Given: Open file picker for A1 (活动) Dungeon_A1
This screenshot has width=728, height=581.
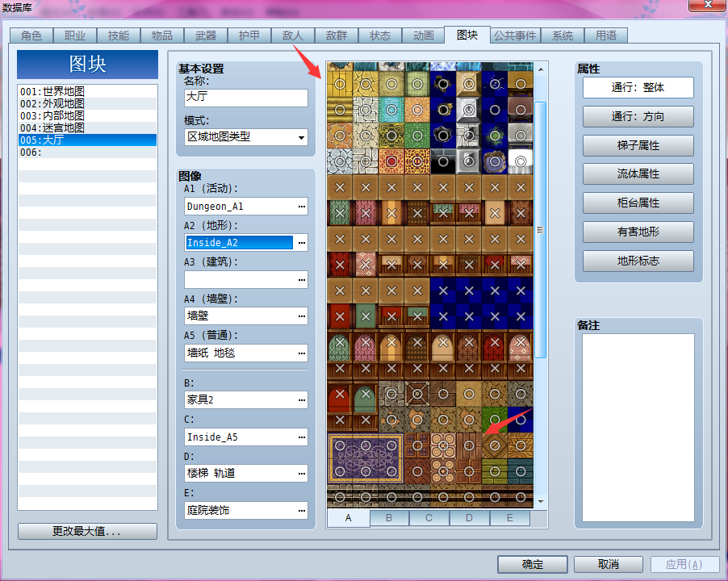Looking at the screenshot, I should [302, 207].
